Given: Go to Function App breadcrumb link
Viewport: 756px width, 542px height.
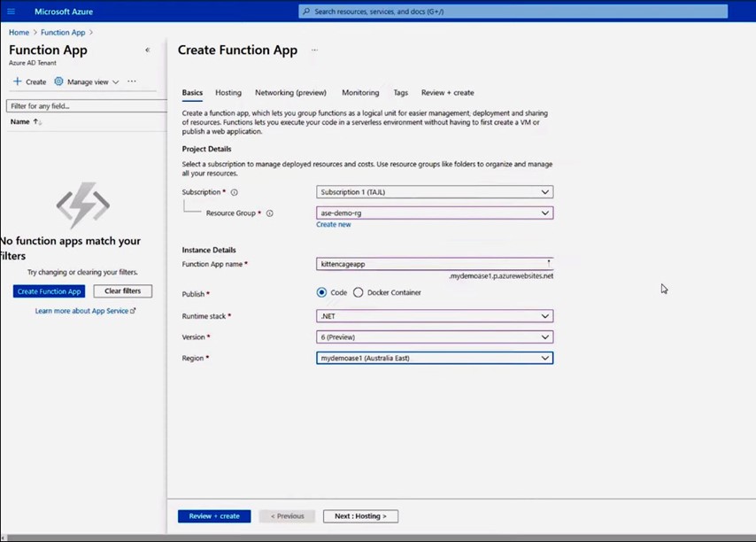Looking at the screenshot, I should tap(63, 32).
